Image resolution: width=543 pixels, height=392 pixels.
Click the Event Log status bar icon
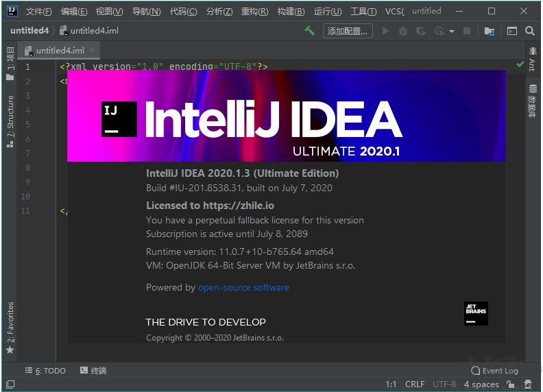click(494, 371)
